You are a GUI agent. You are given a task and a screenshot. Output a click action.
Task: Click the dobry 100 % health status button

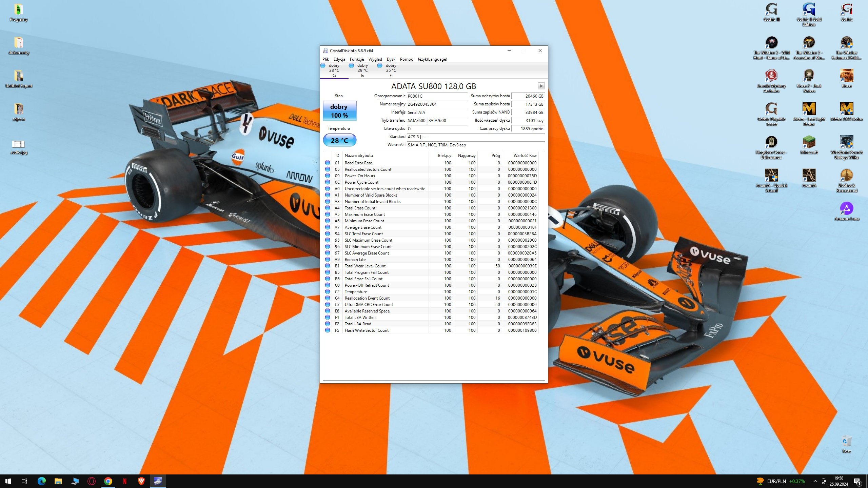click(x=339, y=111)
